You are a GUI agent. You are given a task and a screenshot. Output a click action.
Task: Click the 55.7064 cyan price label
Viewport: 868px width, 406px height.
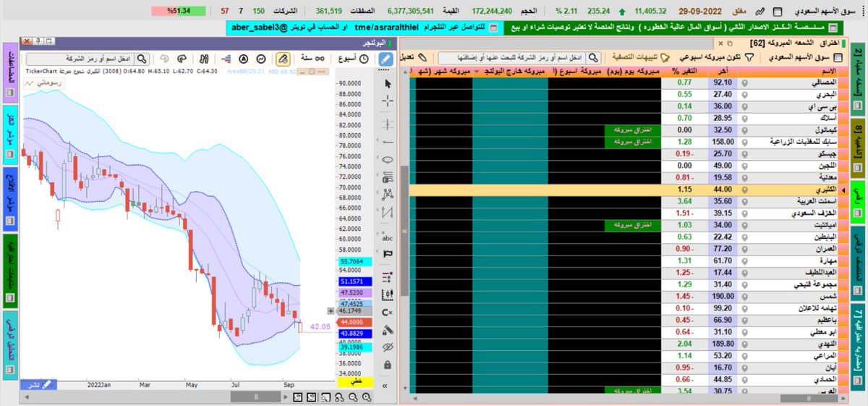click(354, 262)
